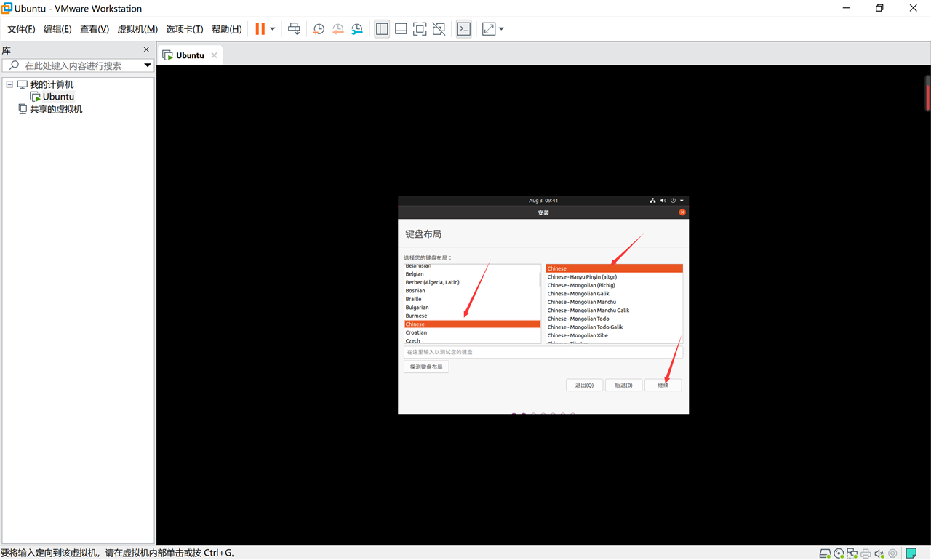Open the power options arrow beside the pause icon
This screenshot has width=931, height=560.
[273, 29]
